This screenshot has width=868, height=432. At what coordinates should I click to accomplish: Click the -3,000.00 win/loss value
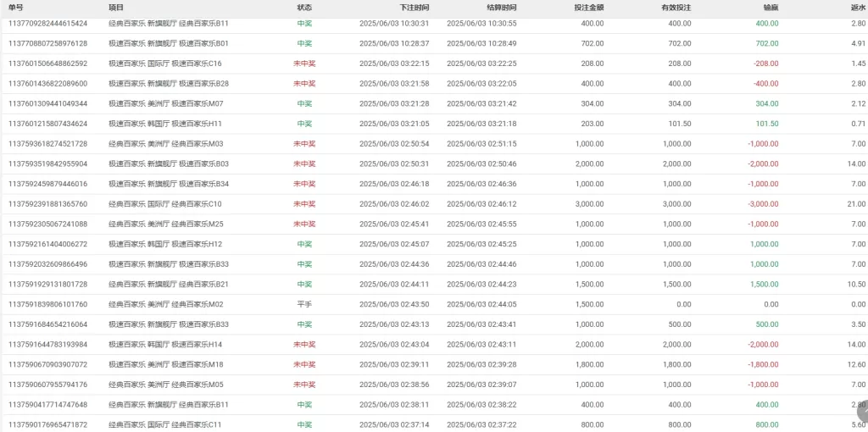[764, 204]
